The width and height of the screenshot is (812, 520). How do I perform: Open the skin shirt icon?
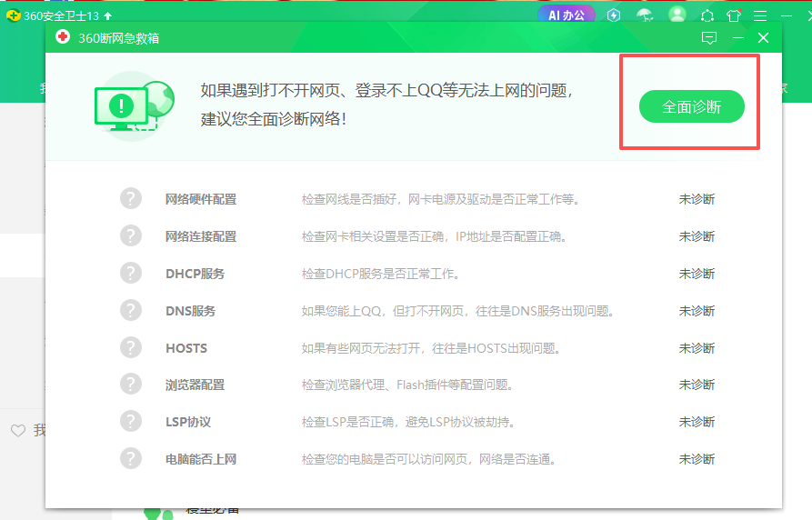734,15
